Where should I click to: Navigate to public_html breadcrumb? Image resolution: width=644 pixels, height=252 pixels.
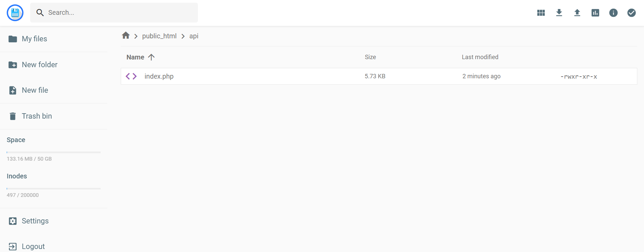pos(159,36)
